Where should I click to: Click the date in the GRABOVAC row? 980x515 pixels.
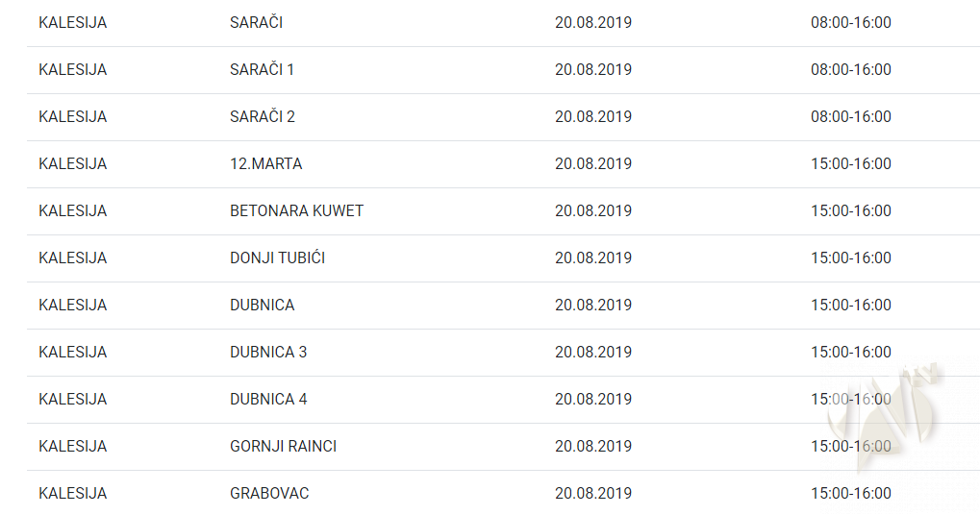point(592,494)
